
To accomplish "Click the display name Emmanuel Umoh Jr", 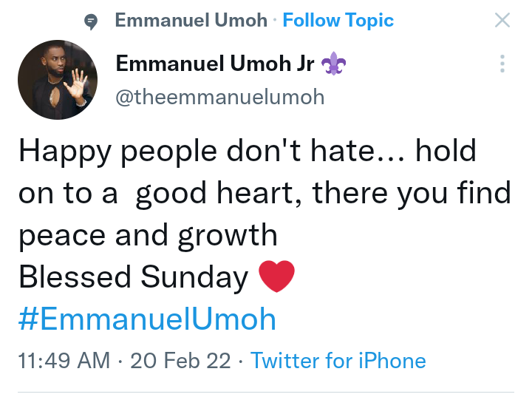I will coord(216,64).
